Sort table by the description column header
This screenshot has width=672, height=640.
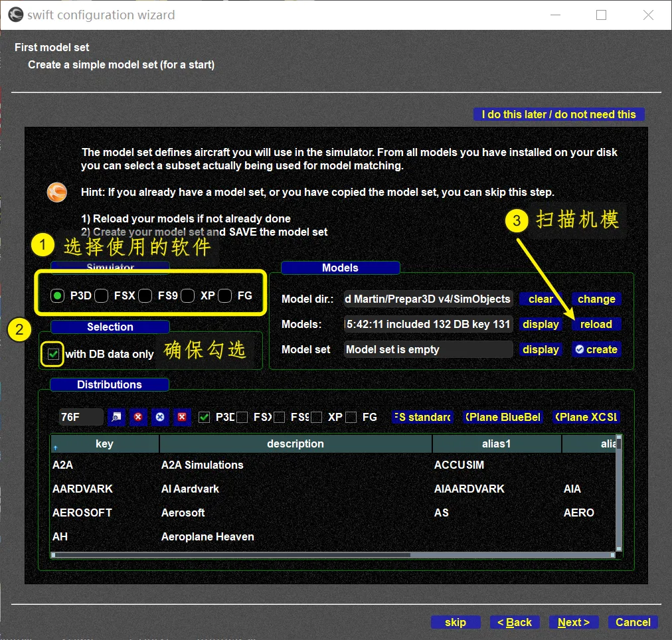coord(295,443)
